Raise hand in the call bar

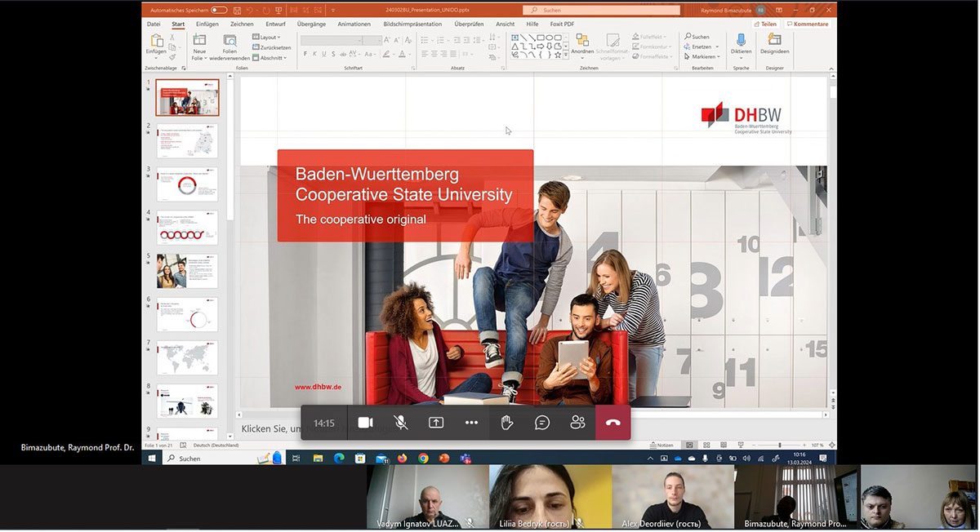[506, 423]
